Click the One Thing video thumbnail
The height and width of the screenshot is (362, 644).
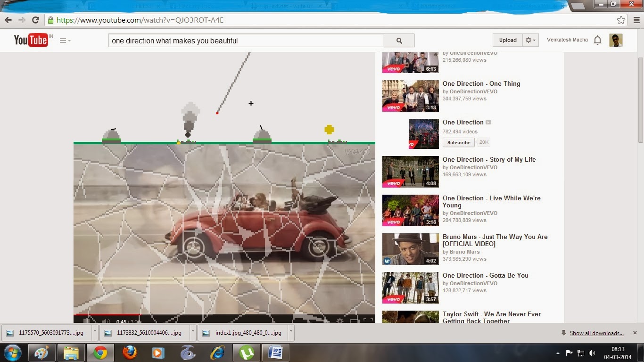point(410,96)
